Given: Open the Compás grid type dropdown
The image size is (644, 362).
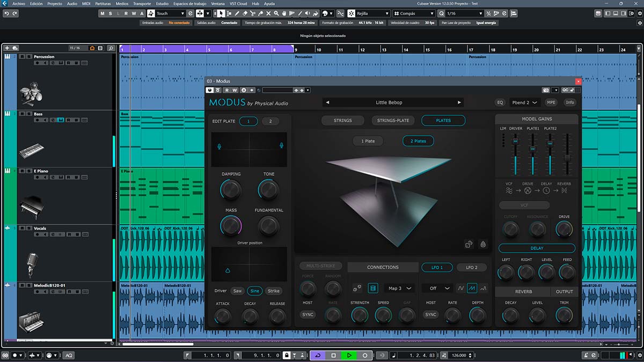Looking at the screenshot, I should pyautogui.click(x=413, y=13).
